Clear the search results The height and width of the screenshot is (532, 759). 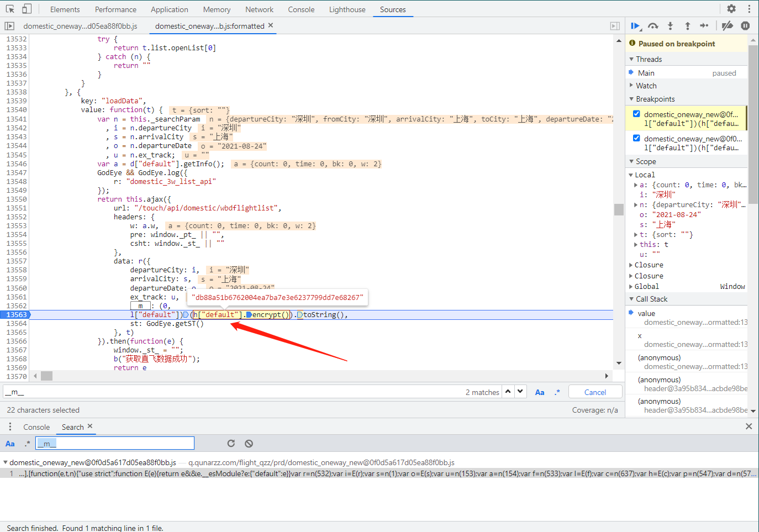249,444
